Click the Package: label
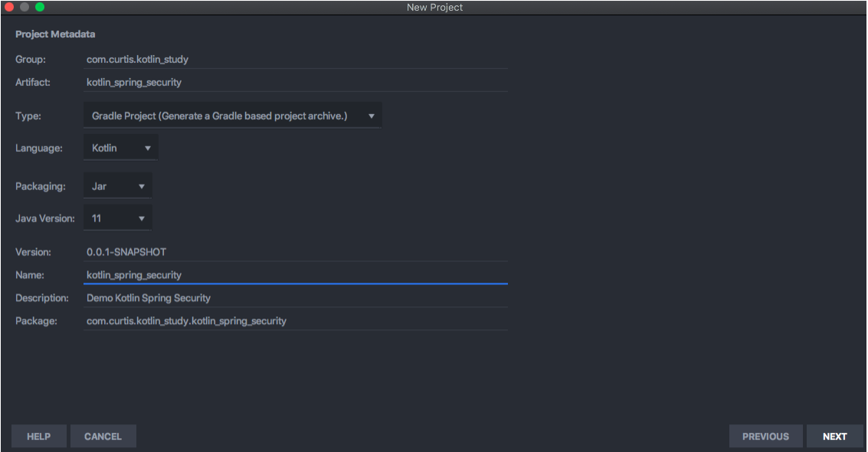868x452 pixels. 36,321
